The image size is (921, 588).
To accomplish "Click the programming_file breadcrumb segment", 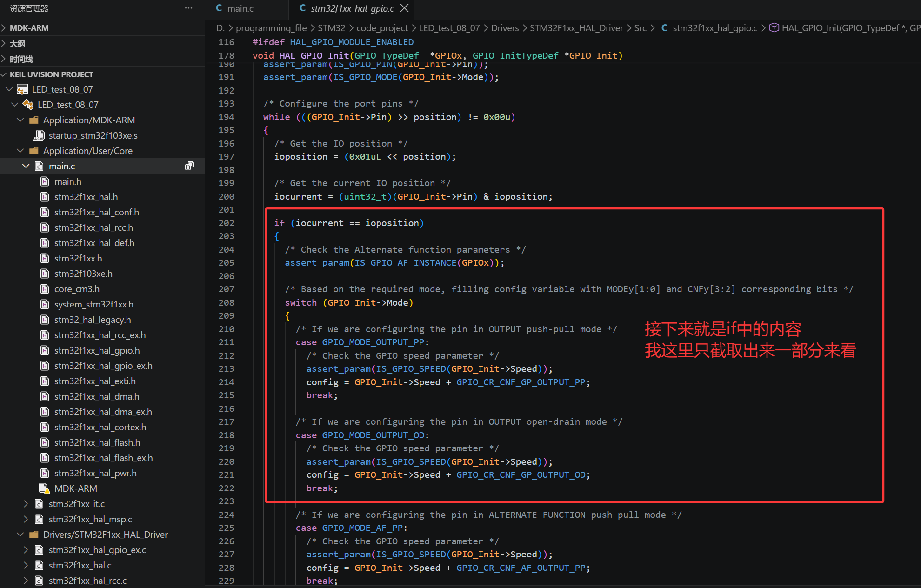I will tap(271, 28).
